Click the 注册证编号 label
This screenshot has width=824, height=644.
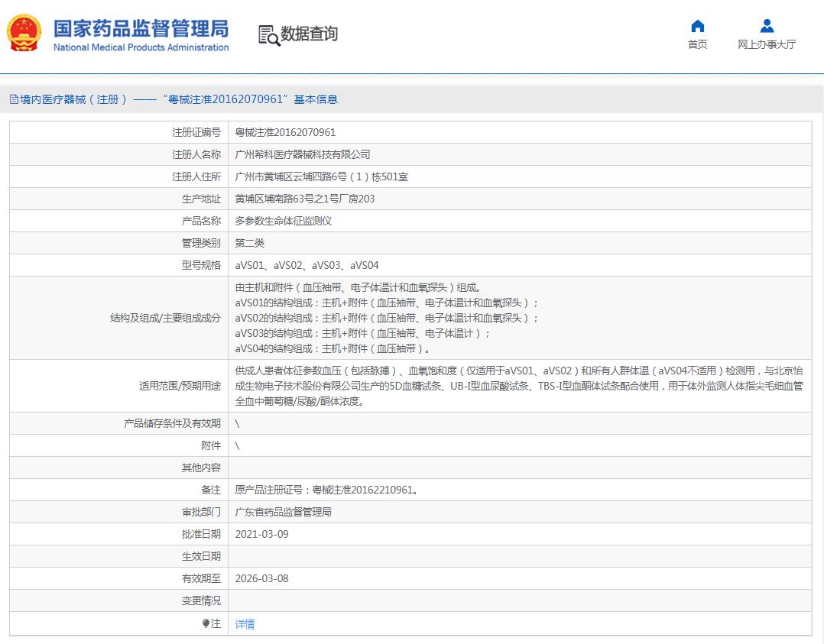click(x=196, y=132)
